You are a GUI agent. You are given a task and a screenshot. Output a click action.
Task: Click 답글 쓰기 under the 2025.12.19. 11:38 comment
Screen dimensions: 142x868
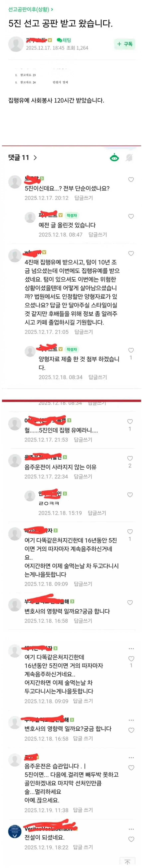(83, 810)
